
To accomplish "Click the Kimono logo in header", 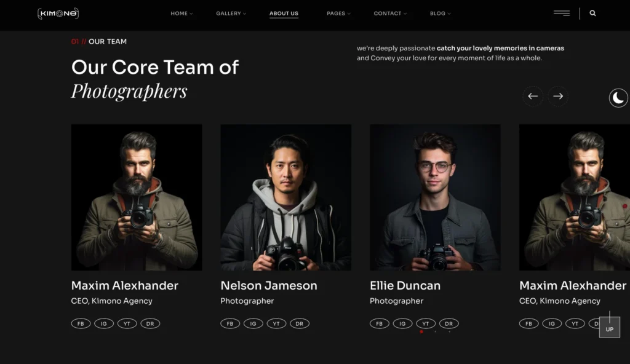I will tap(58, 13).
